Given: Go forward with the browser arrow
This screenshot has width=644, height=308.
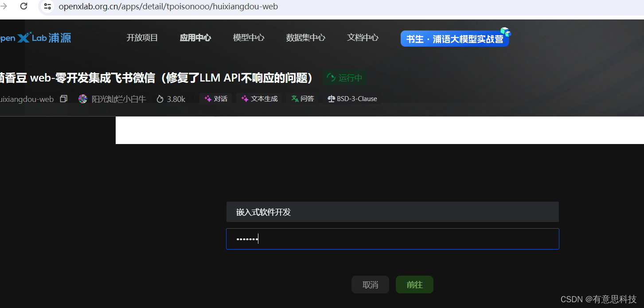Looking at the screenshot, I should 3,6.
